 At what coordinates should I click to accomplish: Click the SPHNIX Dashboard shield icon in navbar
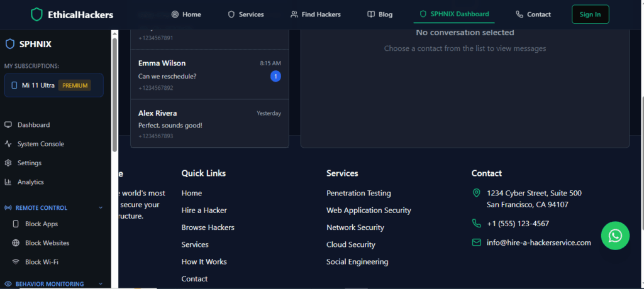pyautogui.click(x=423, y=14)
